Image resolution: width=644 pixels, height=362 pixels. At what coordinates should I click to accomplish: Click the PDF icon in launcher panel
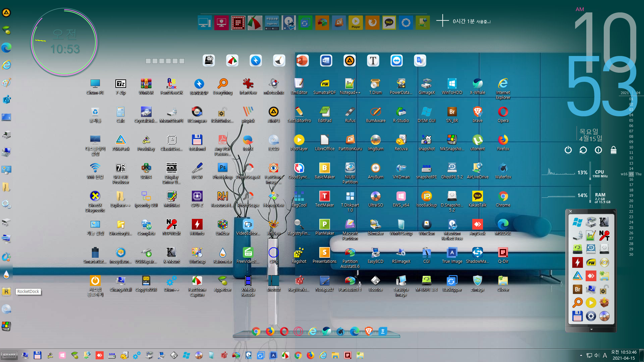coord(591,262)
